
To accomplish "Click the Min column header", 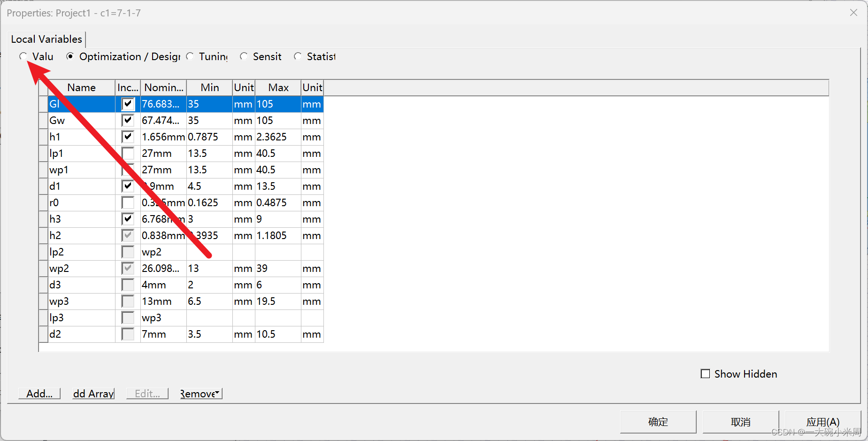I will (209, 87).
